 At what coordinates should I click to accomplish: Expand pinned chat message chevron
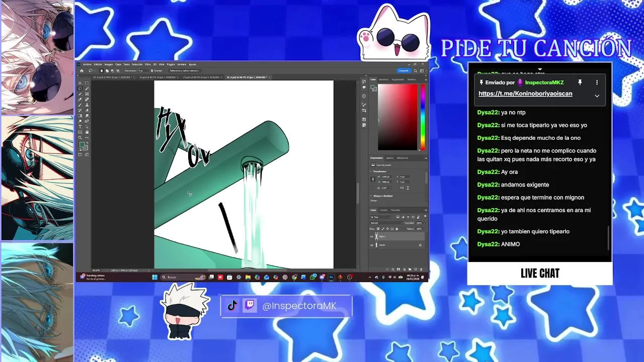point(597,96)
